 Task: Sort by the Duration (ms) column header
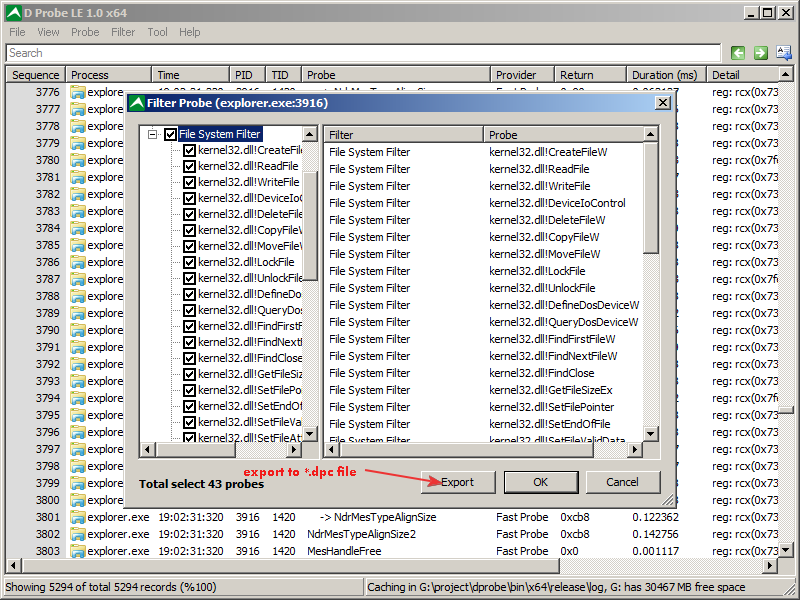pyautogui.click(x=665, y=75)
